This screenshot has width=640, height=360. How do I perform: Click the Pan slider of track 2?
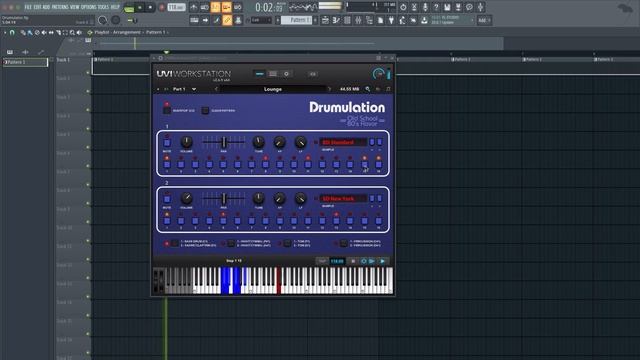(224, 198)
